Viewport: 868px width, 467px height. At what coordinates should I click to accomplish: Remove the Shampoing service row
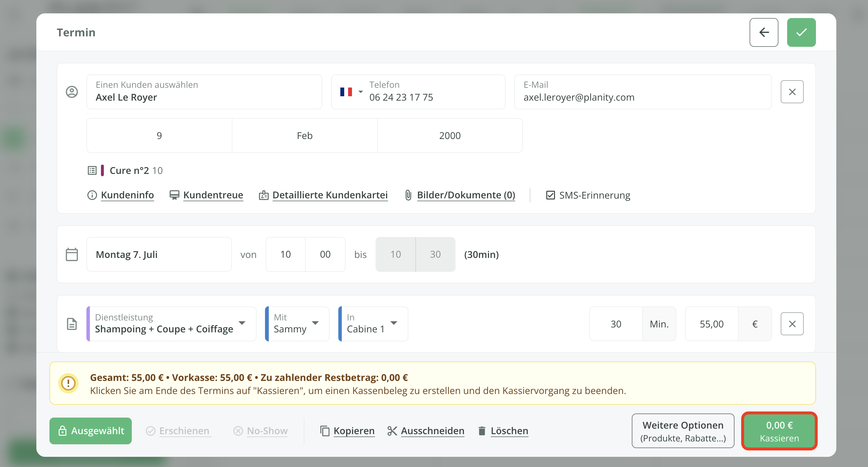click(x=792, y=324)
